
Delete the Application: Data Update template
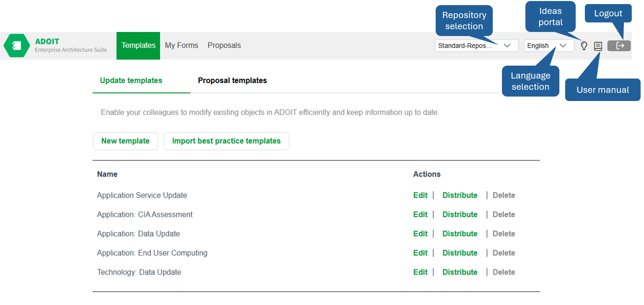(x=504, y=234)
